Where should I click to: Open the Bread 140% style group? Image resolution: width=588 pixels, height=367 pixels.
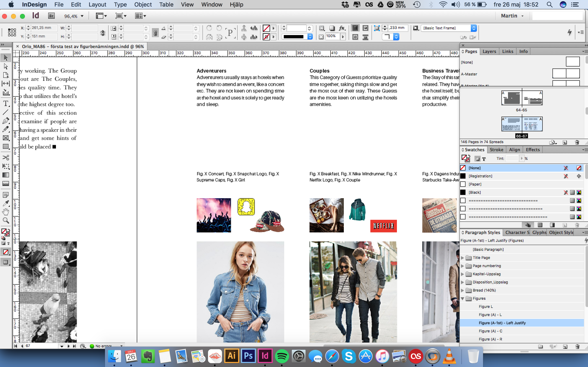[x=463, y=291]
